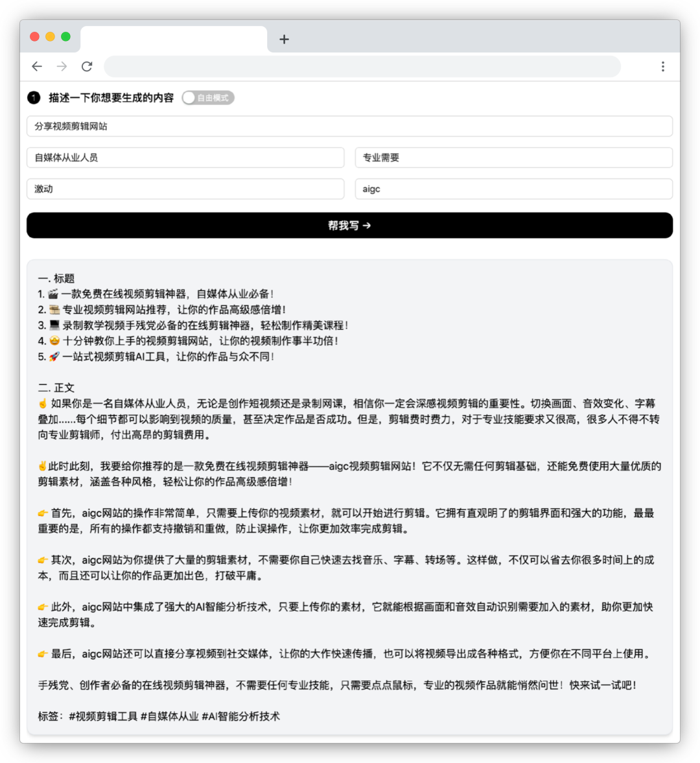The width and height of the screenshot is (700, 763).
Task: Click the rocket emoji in title 5
Action: point(54,357)
